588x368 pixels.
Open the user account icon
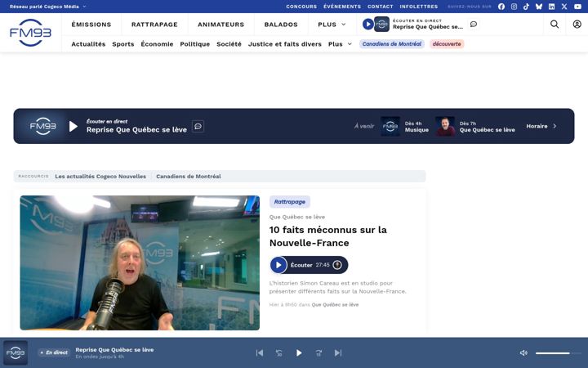(x=577, y=25)
